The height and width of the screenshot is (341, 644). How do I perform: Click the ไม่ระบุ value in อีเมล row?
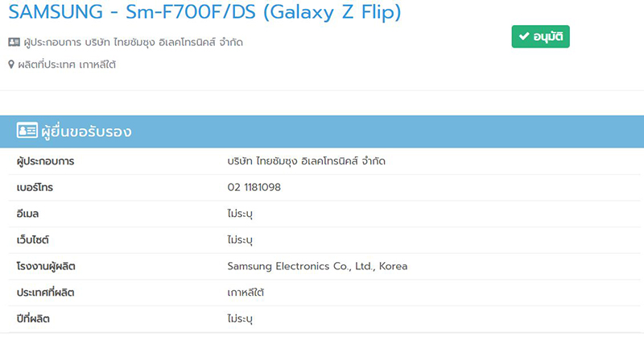tap(240, 214)
